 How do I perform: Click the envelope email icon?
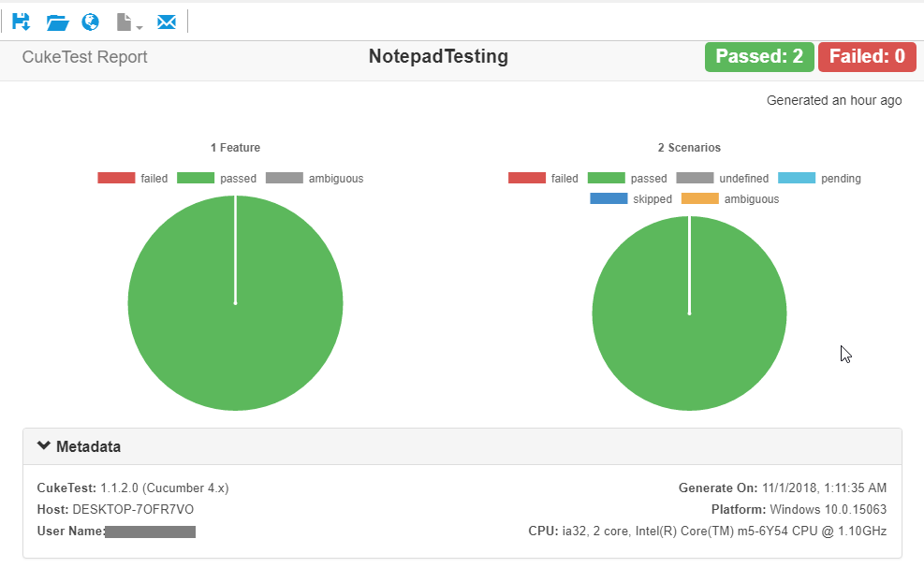(167, 22)
